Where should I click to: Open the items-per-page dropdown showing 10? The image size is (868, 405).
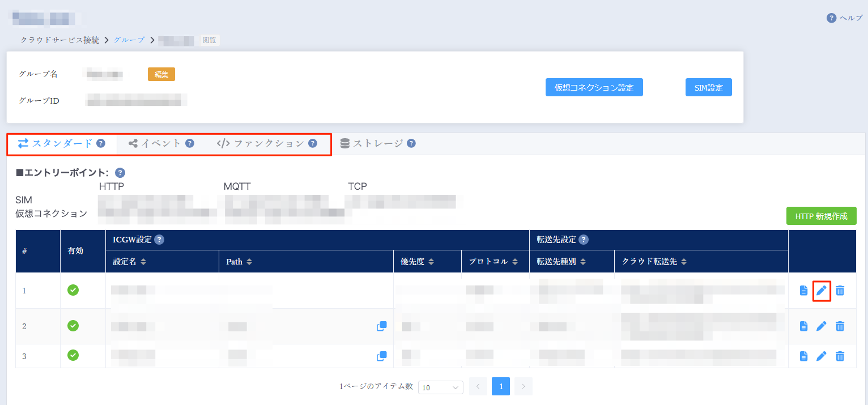click(441, 387)
